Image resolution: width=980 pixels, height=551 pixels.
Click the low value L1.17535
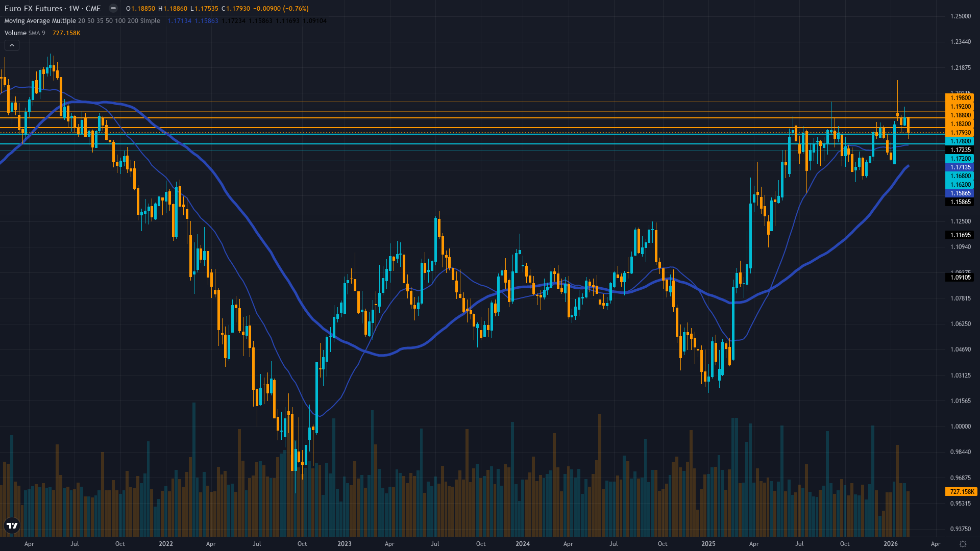tap(204, 9)
